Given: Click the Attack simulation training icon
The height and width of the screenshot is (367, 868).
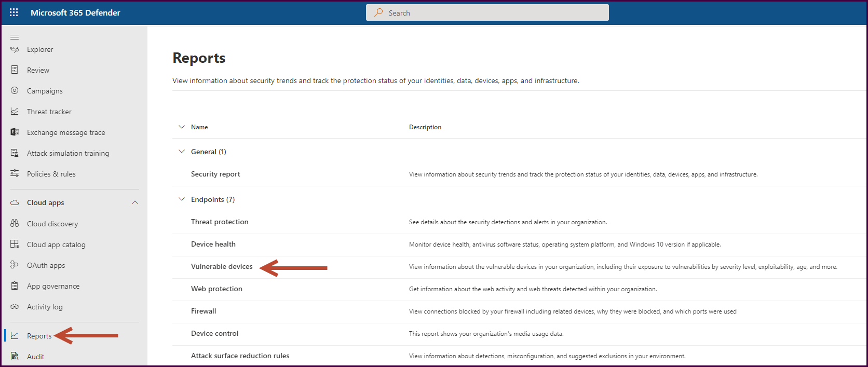Looking at the screenshot, I should tap(15, 153).
